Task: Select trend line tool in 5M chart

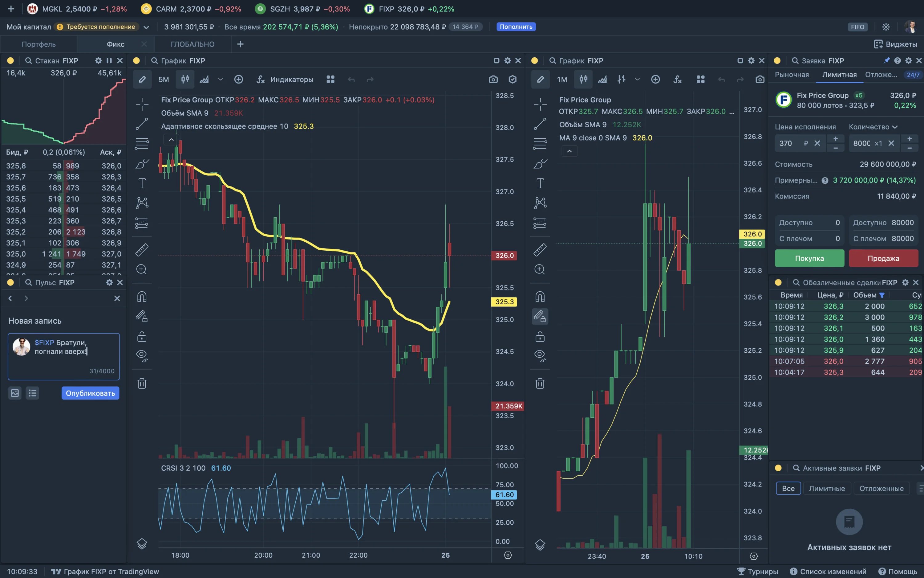Action: (142, 124)
